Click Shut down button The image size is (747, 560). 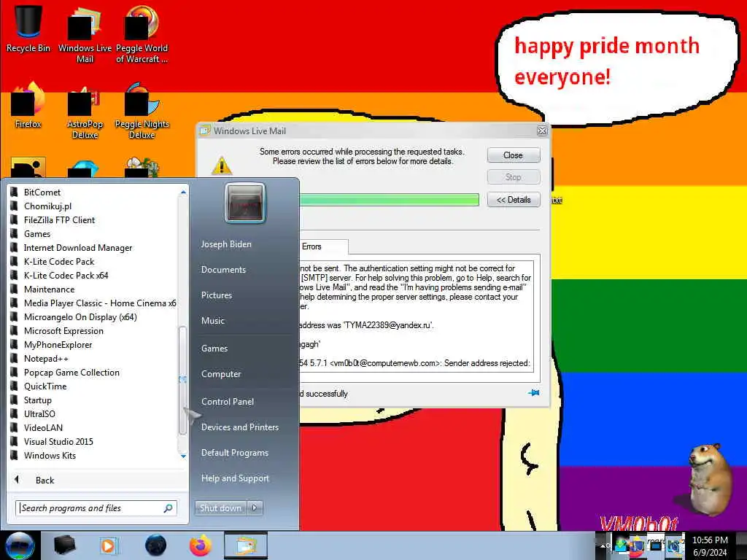tap(220, 508)
